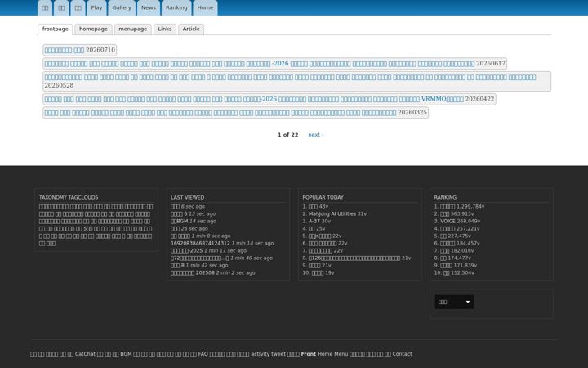Image resolution: width=588 pixels, height=368 pixels.
Task: Open ranking entry with 171,839v
Action: click(446, 265)
